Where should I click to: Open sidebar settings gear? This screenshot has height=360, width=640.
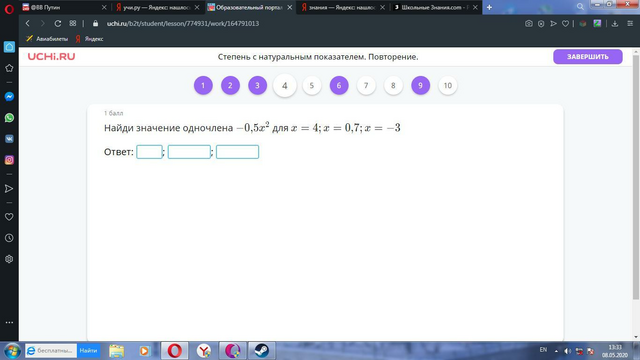[9, 259]
